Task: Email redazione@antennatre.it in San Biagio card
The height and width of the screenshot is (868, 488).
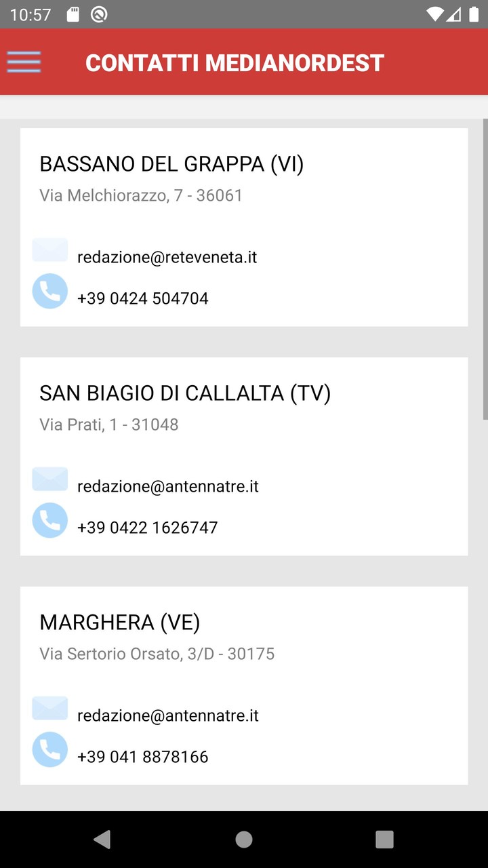Action: click(167, 487)
